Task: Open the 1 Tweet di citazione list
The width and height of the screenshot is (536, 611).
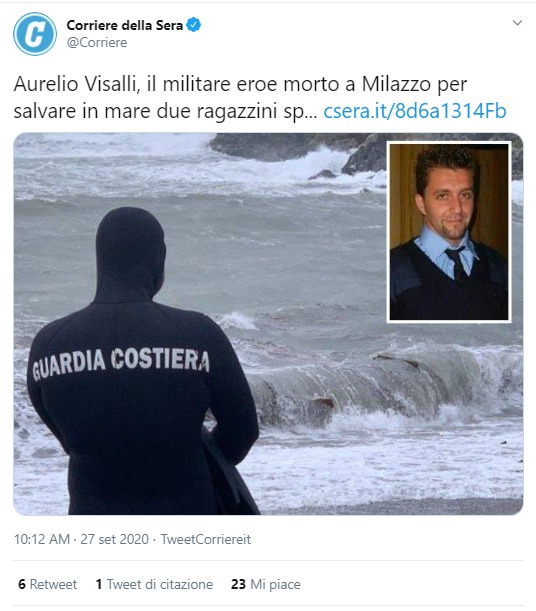Action: pyautogui.click(x=154, y=584)
